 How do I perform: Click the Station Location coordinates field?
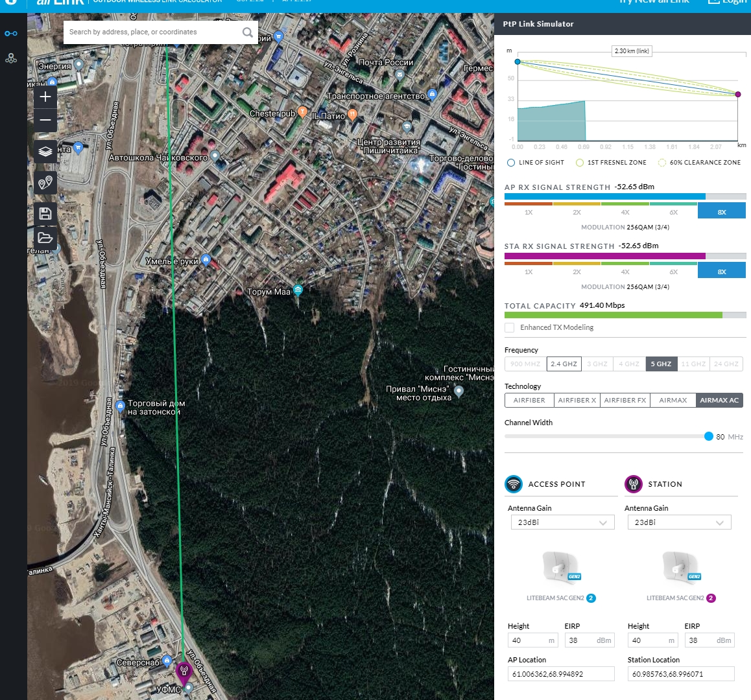pos(681,673)
